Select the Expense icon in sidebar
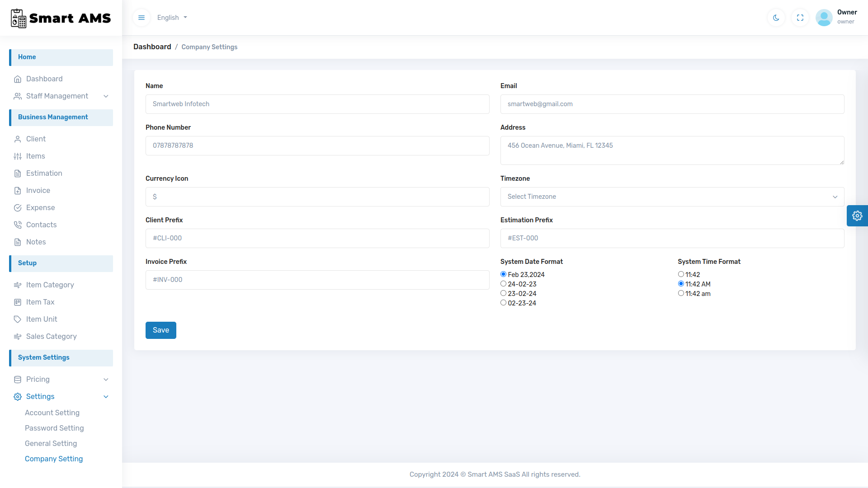Viewport: 868px width, 488px height. pos(18,207)
